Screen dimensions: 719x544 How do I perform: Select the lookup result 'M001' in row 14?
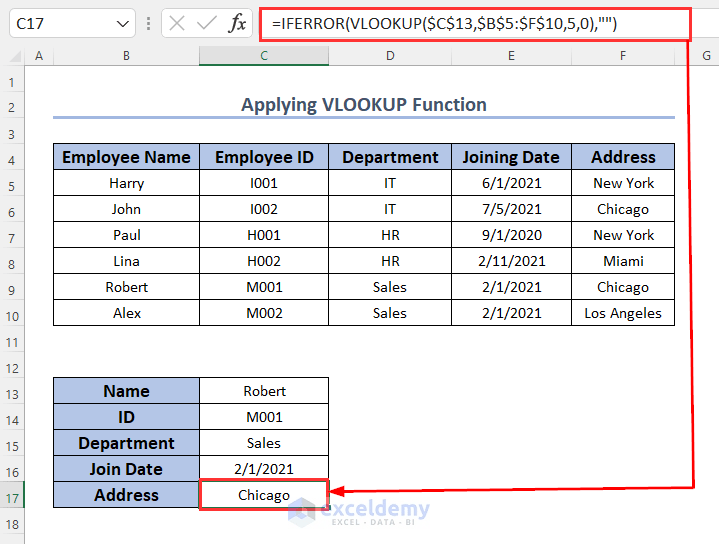264,417
